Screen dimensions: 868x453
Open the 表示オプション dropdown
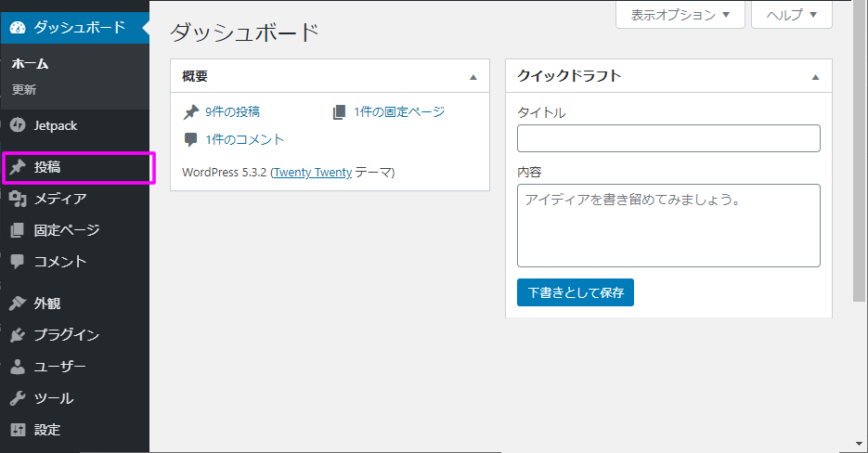[x=680, y=15]
